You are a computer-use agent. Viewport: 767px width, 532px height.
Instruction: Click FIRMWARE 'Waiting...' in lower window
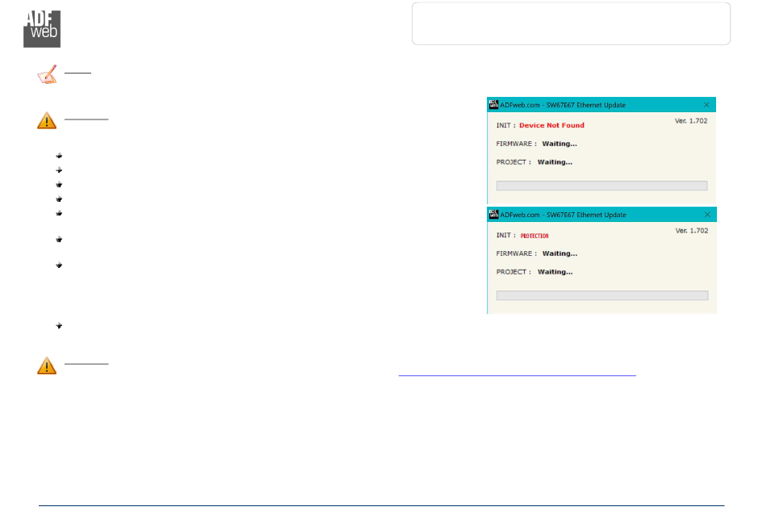560,253
